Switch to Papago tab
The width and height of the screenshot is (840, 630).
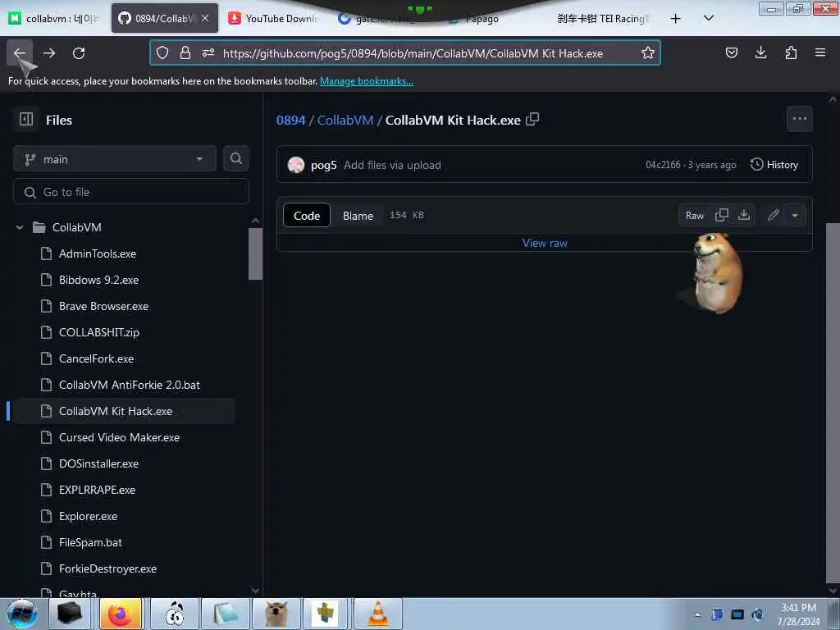coord(482,19)
